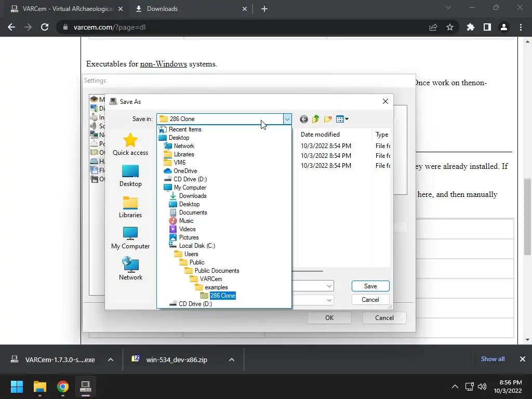
Task: Follow the non-Windows link
Action: pos(164,64)
